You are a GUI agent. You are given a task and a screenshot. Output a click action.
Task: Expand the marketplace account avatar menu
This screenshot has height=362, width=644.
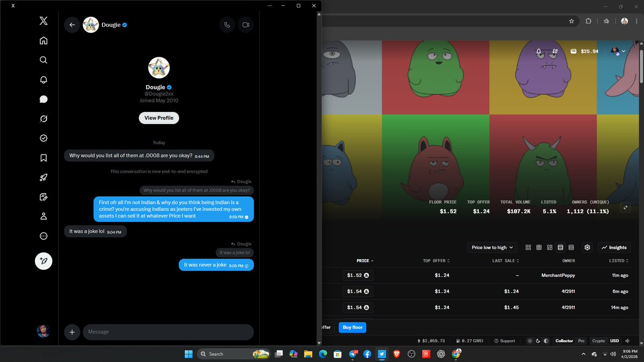(x=618, y=51)
